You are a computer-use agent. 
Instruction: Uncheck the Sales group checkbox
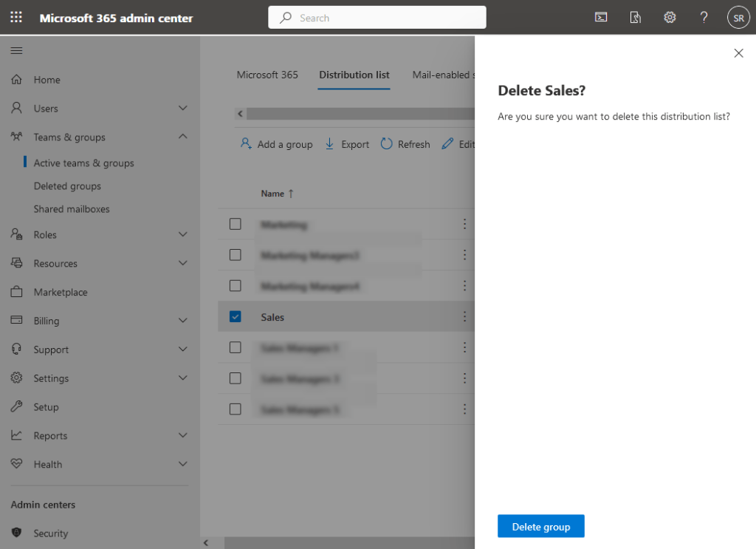click(x=235, y=316)
